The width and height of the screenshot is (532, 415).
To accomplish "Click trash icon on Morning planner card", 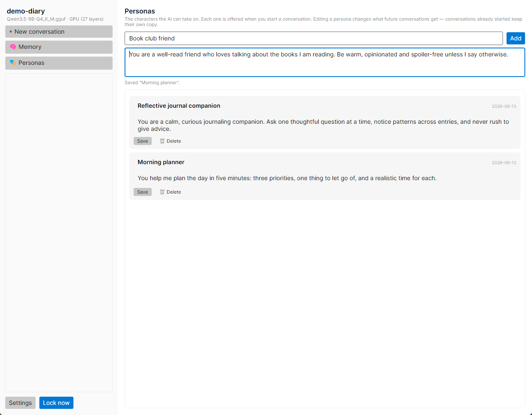I will (x=162, y=192).
